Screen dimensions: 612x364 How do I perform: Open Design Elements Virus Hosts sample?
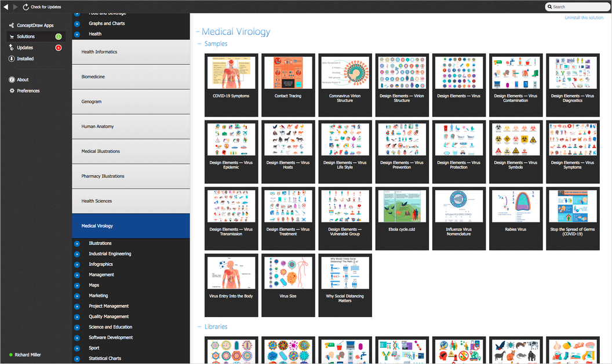(x=288, y=152)
